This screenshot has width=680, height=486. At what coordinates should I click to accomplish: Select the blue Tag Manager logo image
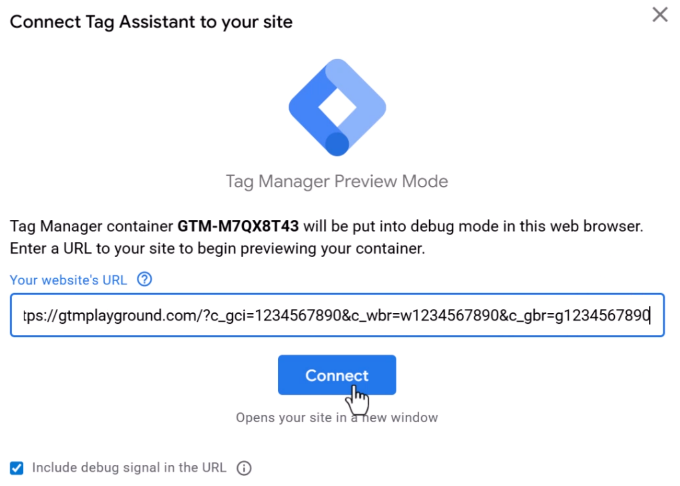click(337, 108)
